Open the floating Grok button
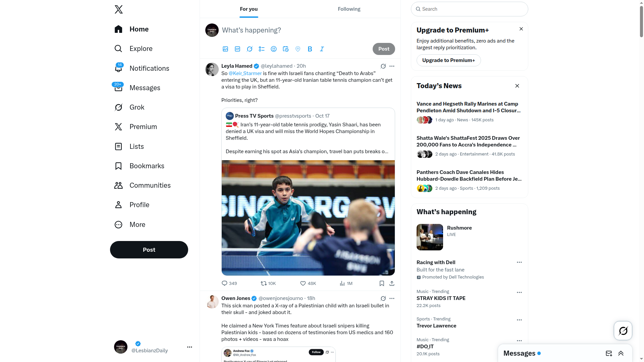This screenshot has height=362, width=644. coord(623,331)
